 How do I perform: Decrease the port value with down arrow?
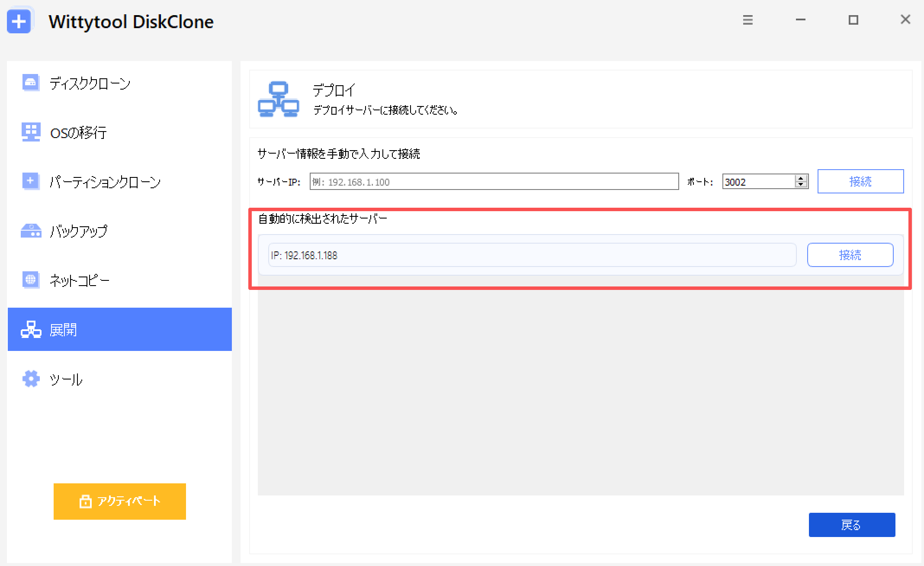tap(801, 185)
